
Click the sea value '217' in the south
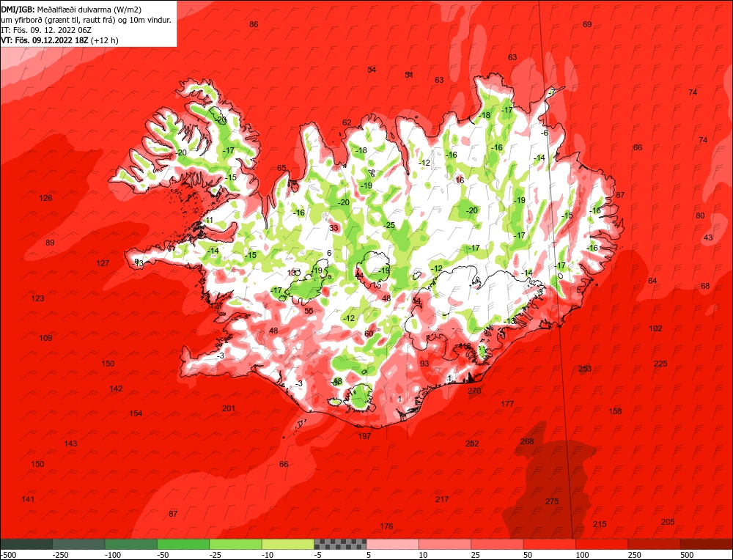click(x=442, y=498)
